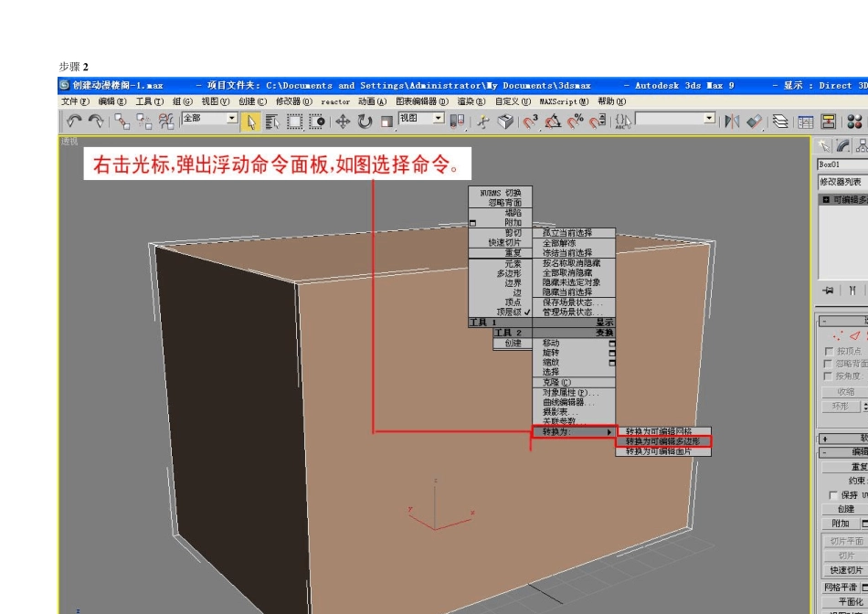Toggle the Angle Snap icon

click(553, 122)
